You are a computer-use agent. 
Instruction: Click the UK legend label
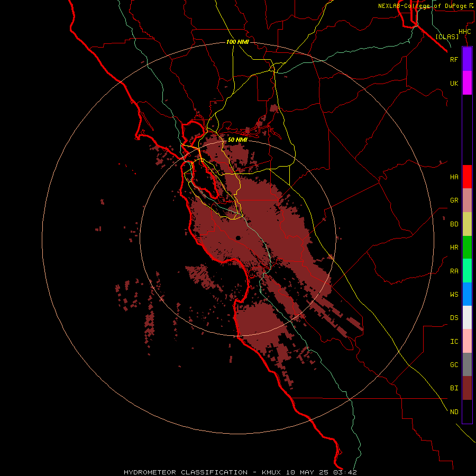[454, 83]
